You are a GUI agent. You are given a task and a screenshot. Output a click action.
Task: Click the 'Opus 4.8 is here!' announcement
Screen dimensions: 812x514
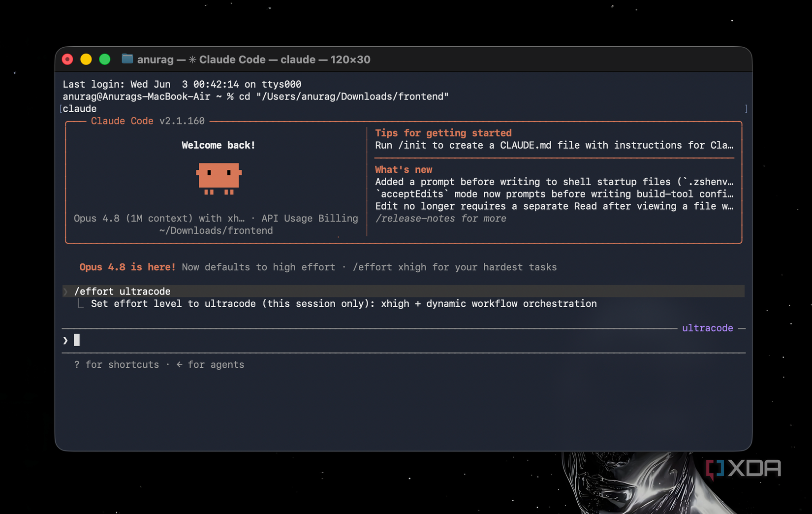coord(127,267)
